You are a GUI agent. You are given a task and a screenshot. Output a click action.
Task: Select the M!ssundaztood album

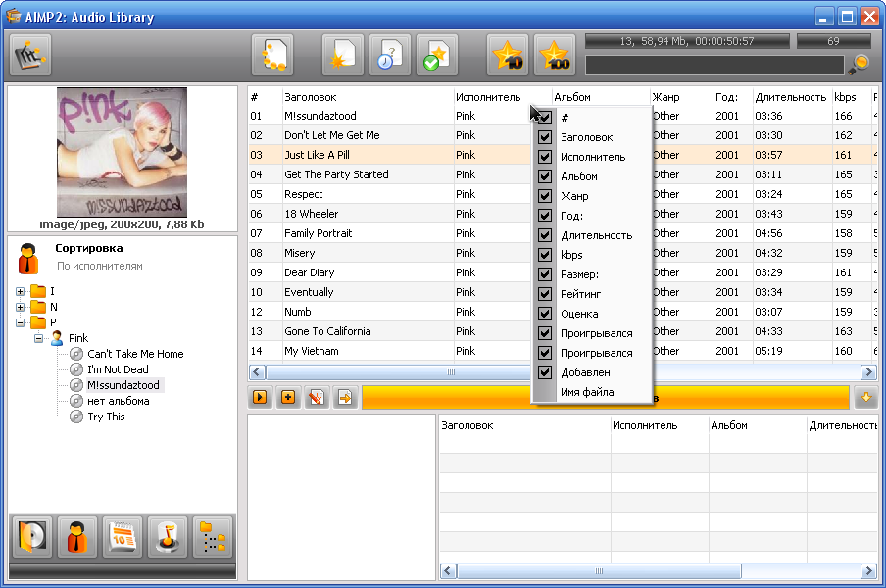(123, 385)
